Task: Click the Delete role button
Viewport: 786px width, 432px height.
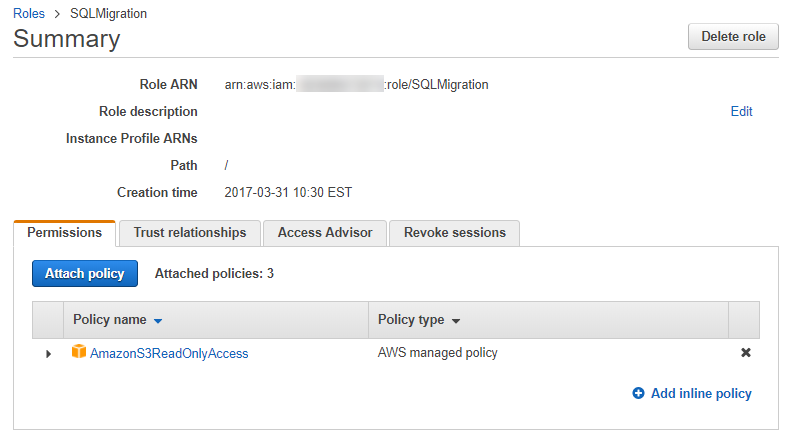Action: 733,37
